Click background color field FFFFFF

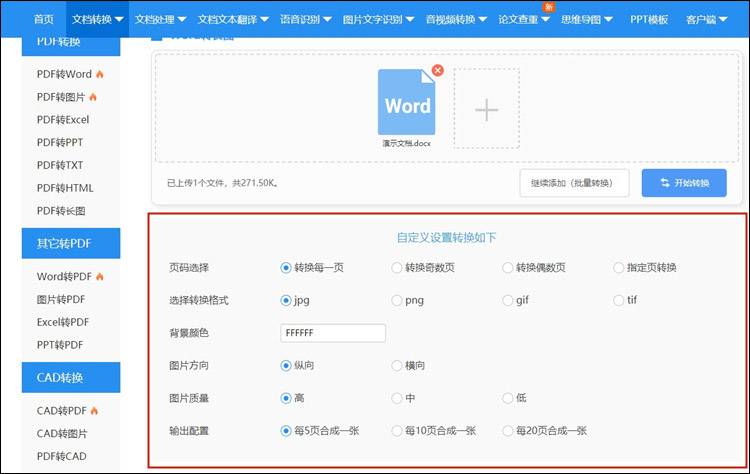(x=333, y=333)
